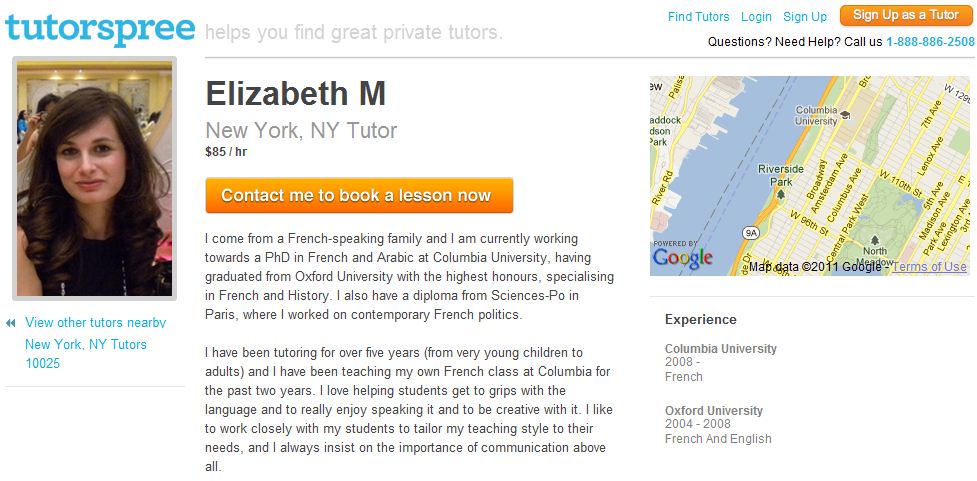Click the Google logo on the map
Viewport: 977px width, 481px height.
tap(682, 258)
